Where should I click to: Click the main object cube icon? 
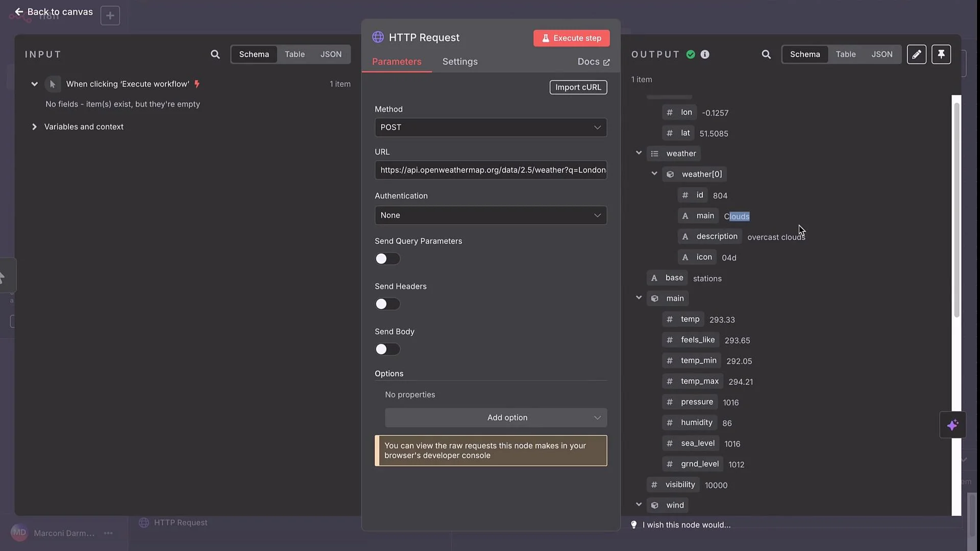(654, 298)
